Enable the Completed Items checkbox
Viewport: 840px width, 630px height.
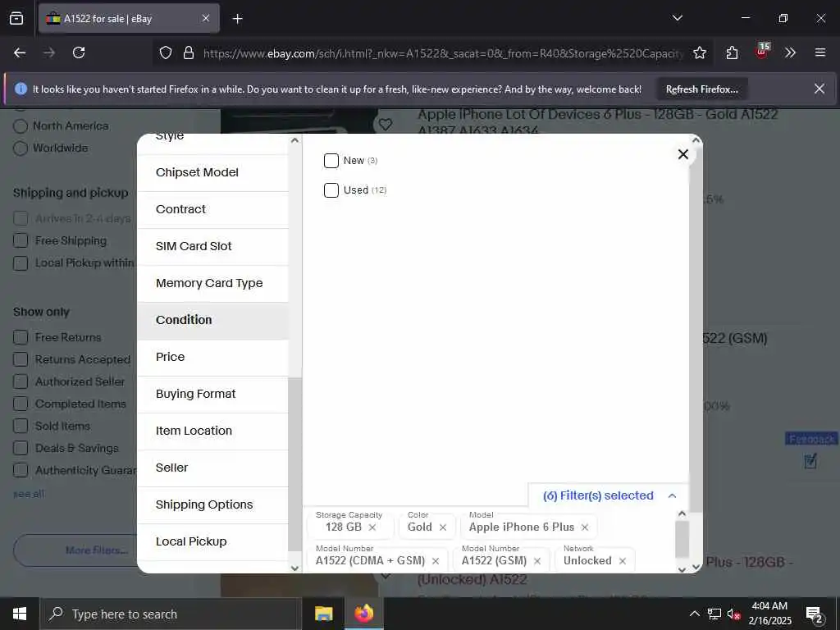click(21, 404)
